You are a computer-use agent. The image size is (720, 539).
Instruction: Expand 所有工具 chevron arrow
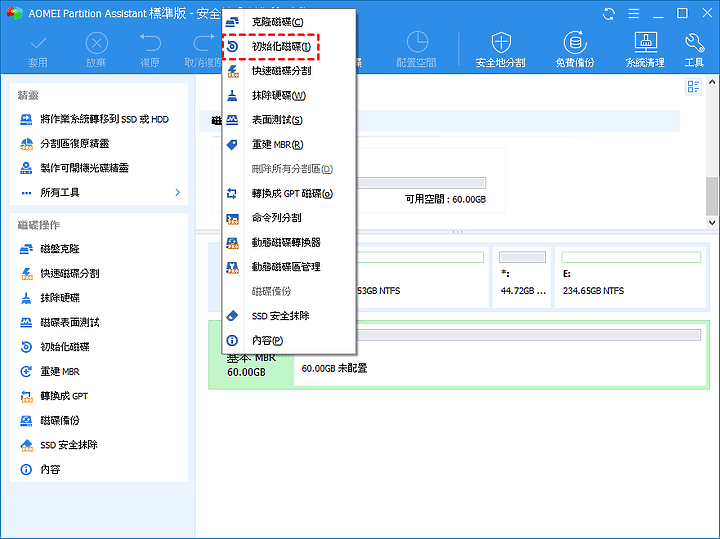178,192
